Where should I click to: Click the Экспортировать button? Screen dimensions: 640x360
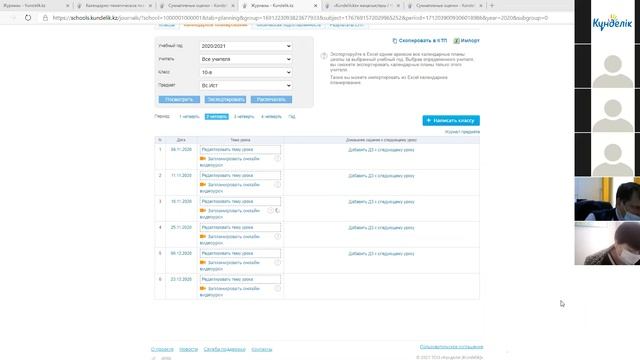225,100
